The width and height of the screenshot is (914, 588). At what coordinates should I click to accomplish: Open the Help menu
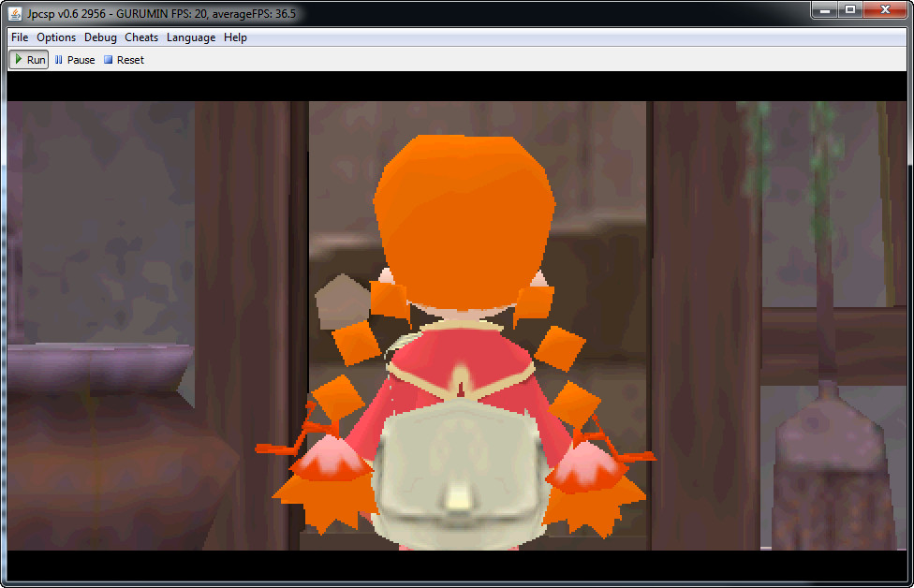click(235, 37)
